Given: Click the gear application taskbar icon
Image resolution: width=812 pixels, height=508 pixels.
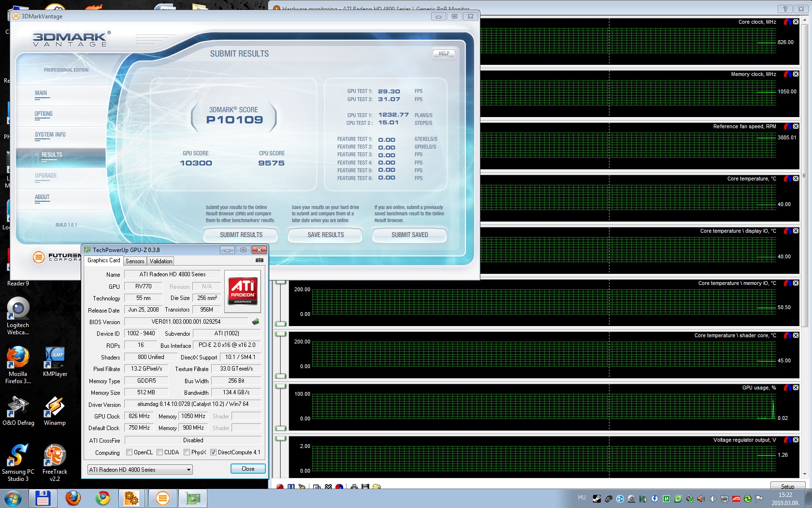Looking at the screenshot, I should pyautogui.click(x=131, y=498).
